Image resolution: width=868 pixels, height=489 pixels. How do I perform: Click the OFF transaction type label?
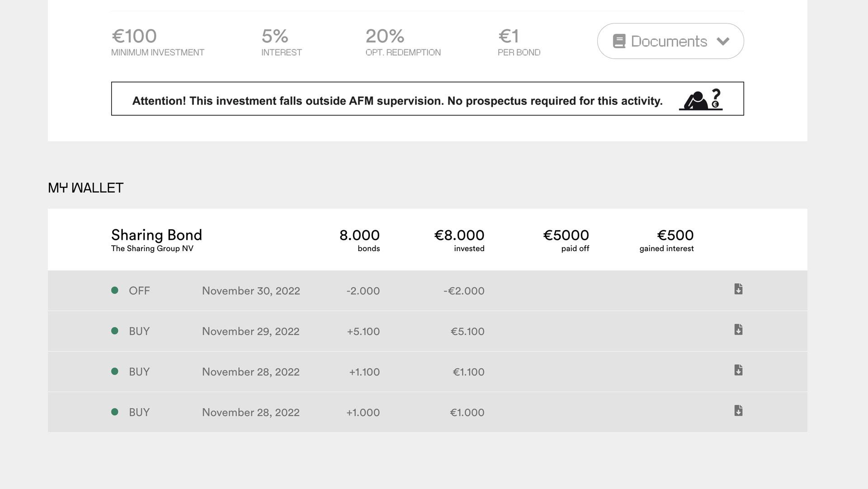[139, 291]
